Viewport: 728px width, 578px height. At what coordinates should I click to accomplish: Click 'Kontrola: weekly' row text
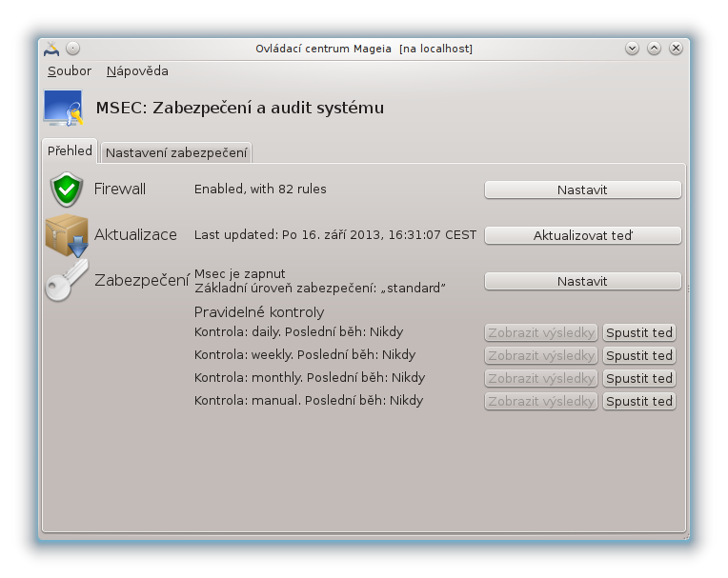point(305,355)
